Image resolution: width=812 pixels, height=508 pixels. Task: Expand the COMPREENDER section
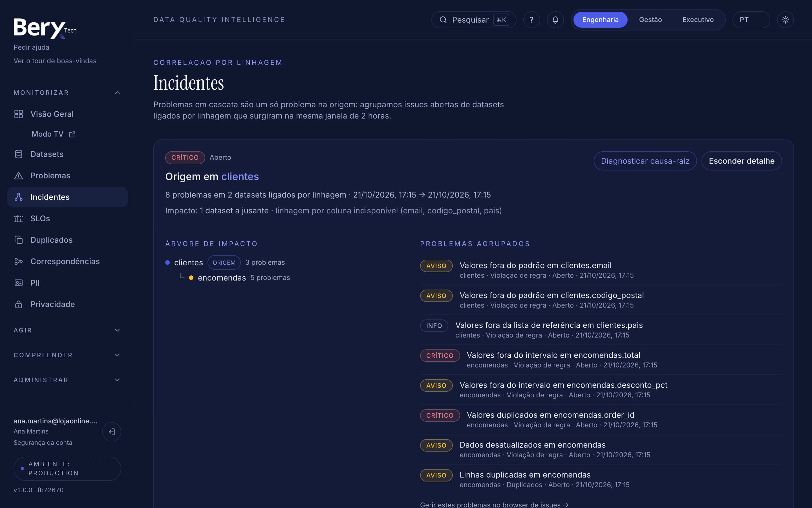67,355
